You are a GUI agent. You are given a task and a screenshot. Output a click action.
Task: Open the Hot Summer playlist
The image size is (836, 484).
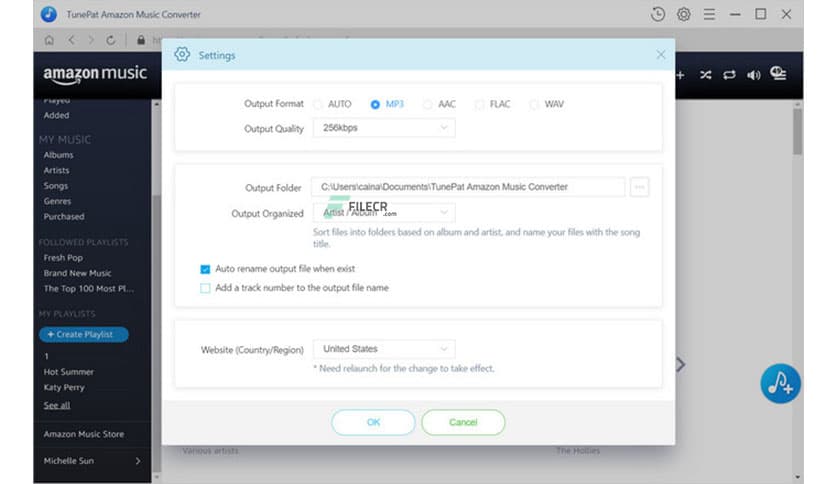pos(68,372)
